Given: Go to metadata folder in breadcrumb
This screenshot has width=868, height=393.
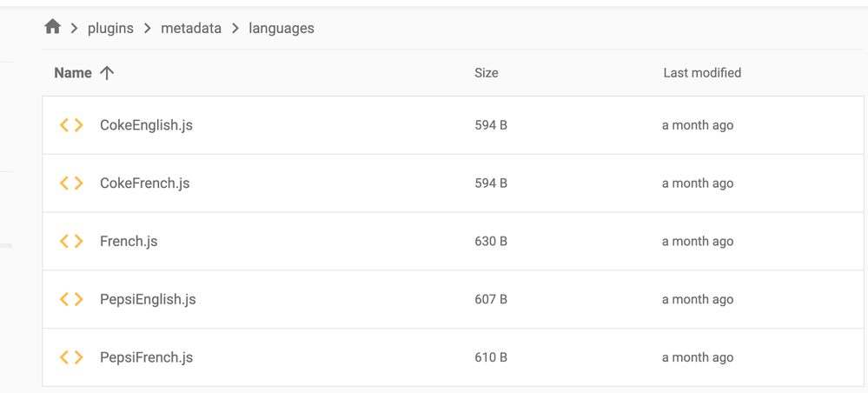Looking at the screenshot, I should click(191, 29).
